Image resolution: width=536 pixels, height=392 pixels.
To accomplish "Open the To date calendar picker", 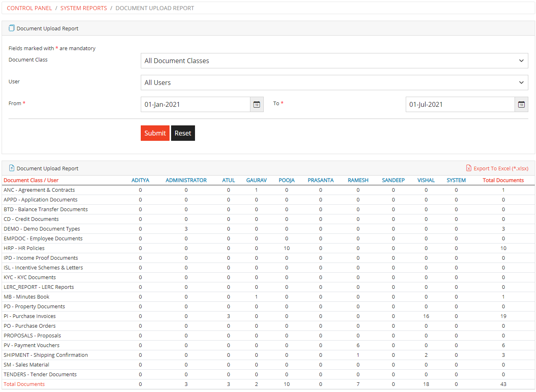I will 521,104.
